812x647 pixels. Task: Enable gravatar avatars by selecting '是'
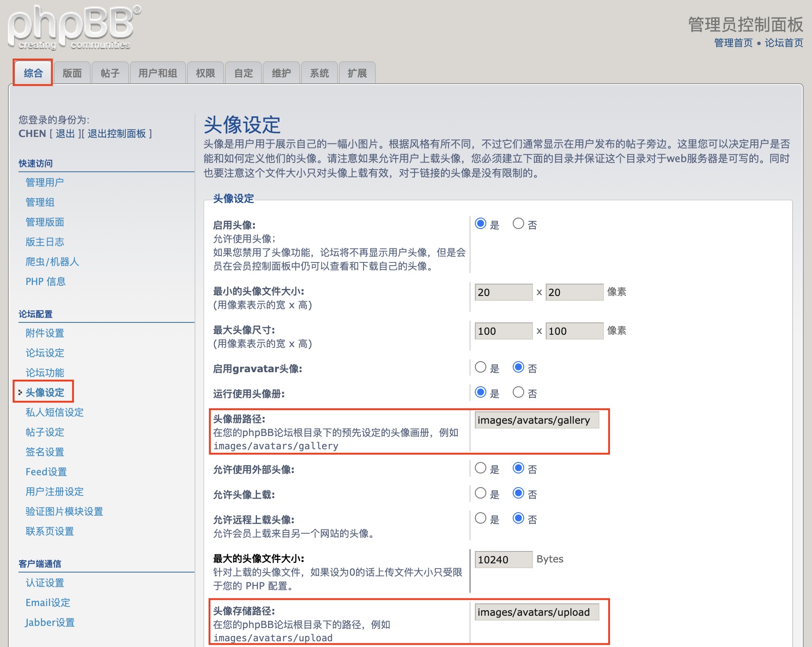481,368
